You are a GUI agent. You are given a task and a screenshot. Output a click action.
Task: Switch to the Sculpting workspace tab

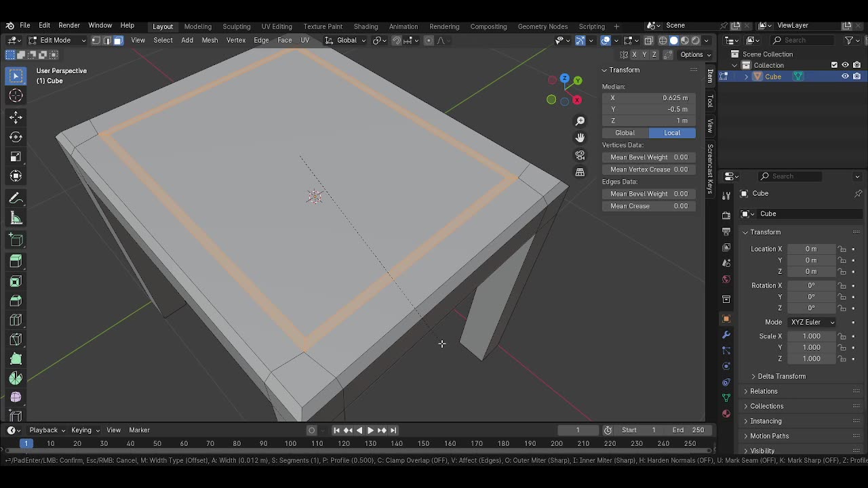(237, 26)
